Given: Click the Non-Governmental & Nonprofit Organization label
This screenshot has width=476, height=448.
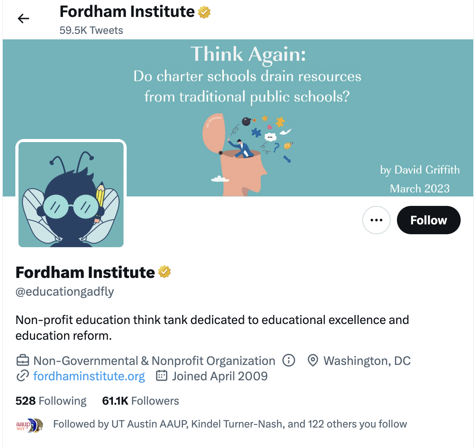Looking at the screenshot, I should tap(154, 361).
